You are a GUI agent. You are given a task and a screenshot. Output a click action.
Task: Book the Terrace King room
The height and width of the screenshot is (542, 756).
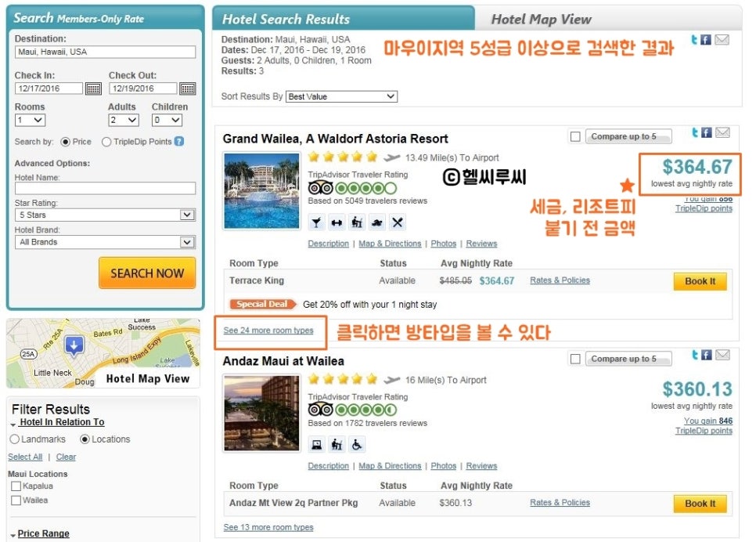[x=700, y=281]
